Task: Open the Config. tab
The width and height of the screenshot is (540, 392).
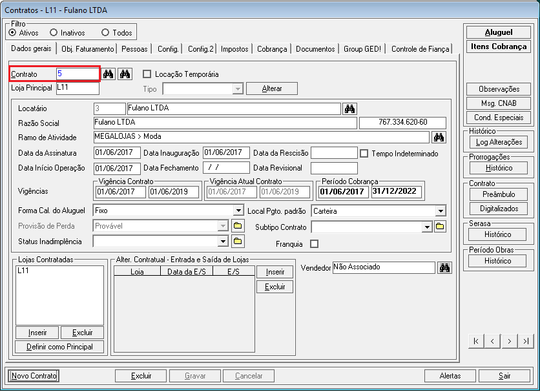Action: [x=168, y=49]
